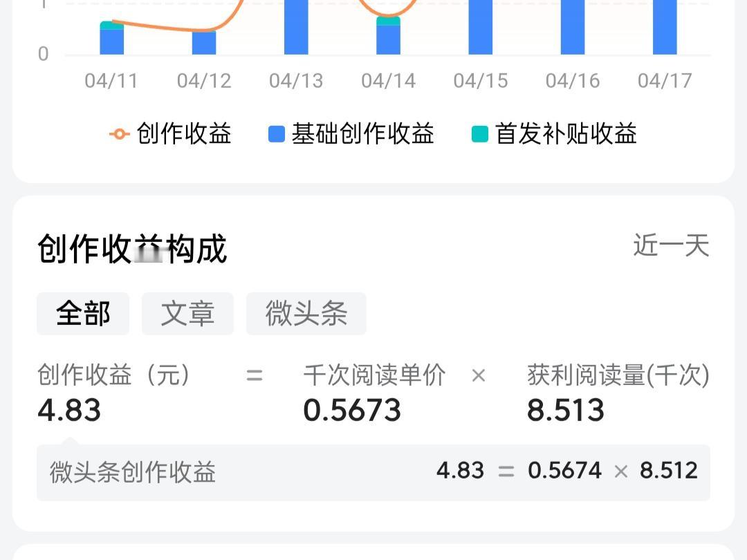Screen dimensions: 747x560
Task: Select the 04/13 date label
Action: coord(296,81)
